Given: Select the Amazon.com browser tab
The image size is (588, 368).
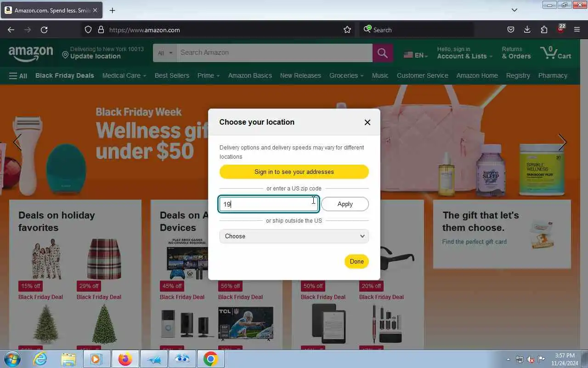Looking at the screenshot, I should click(51, 10).
